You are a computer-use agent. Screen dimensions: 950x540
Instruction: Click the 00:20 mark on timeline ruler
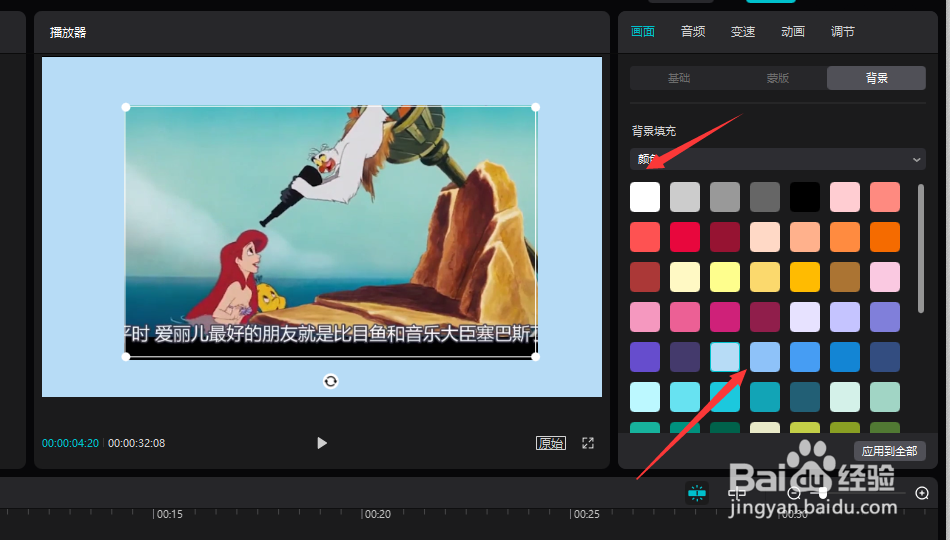pyautogui.click(x=377, y=514)
